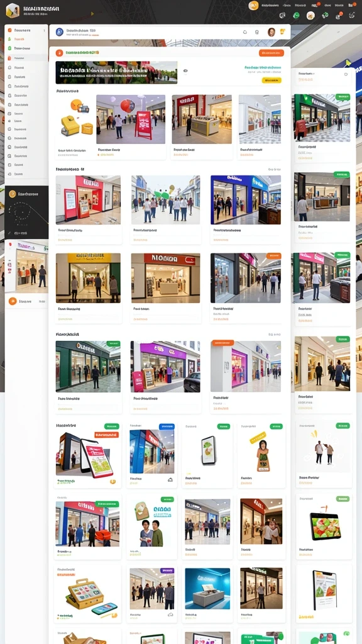Open the purple-signed storefront photo
Screen dimensions: 362x644
(165, 367)
